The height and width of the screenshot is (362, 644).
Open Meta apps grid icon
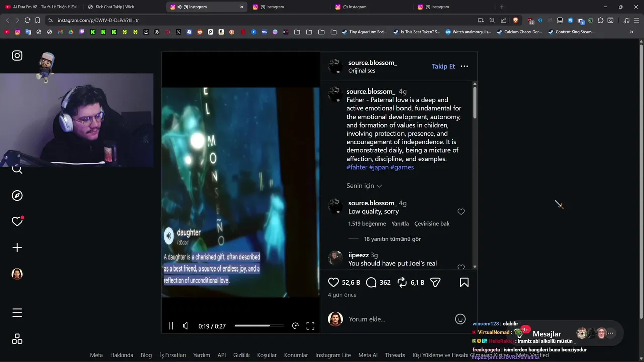pos(17,339)
